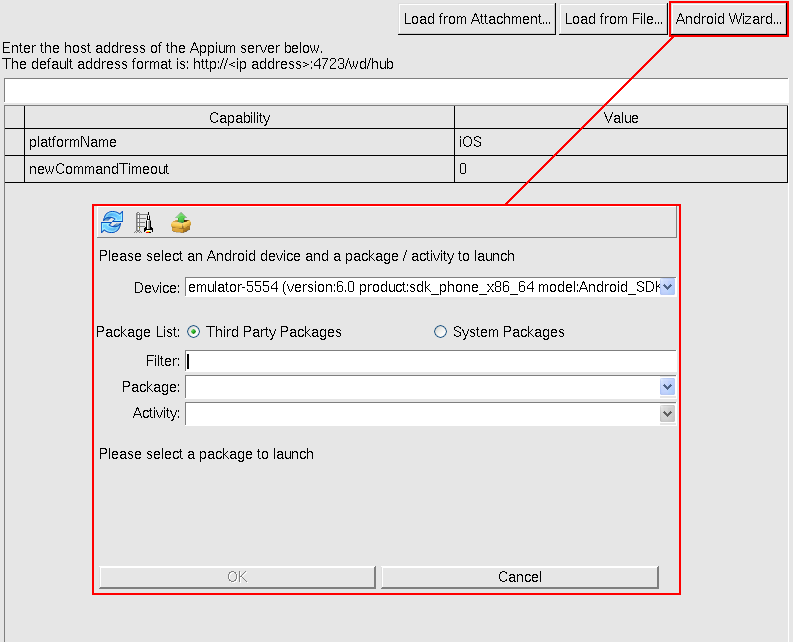Click the iOS value cell
Screen dimensions: 793x642
pos(620,142)
